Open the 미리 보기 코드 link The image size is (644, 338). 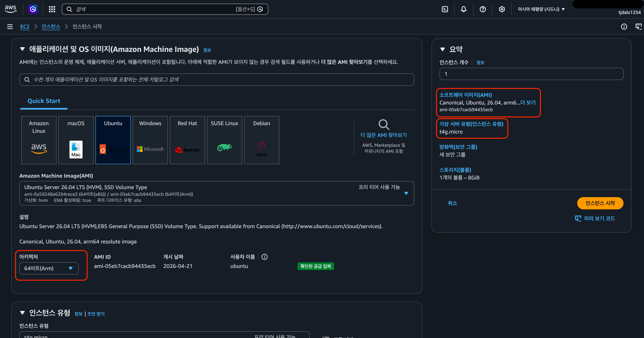point(595,219)
